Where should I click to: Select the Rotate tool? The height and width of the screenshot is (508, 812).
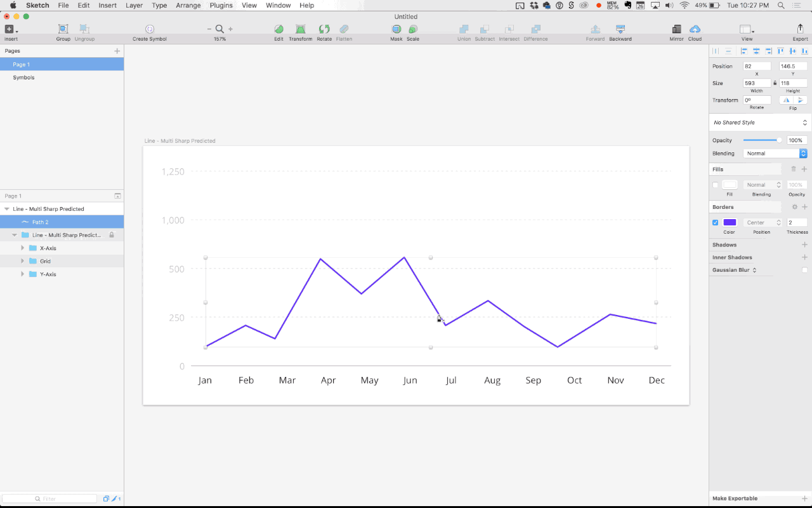[x=324, y=29]
